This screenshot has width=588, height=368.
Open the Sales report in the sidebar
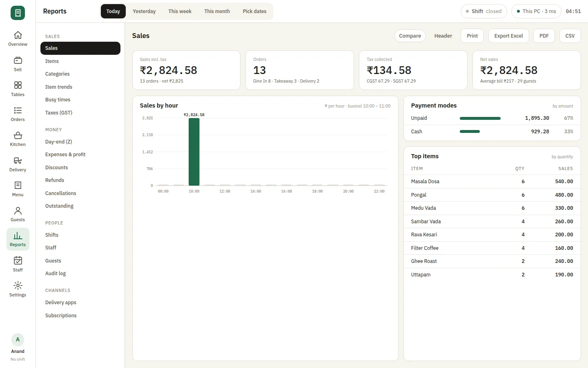click(80, 48)
